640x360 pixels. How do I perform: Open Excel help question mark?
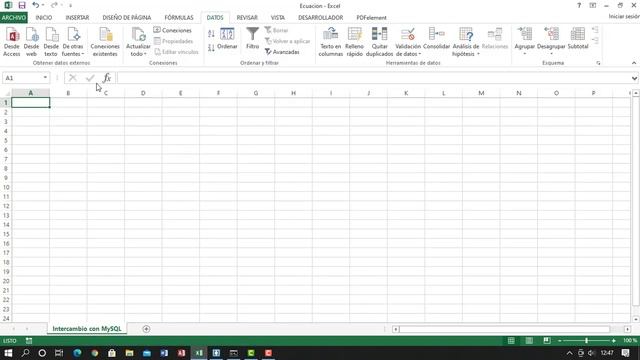579,5
